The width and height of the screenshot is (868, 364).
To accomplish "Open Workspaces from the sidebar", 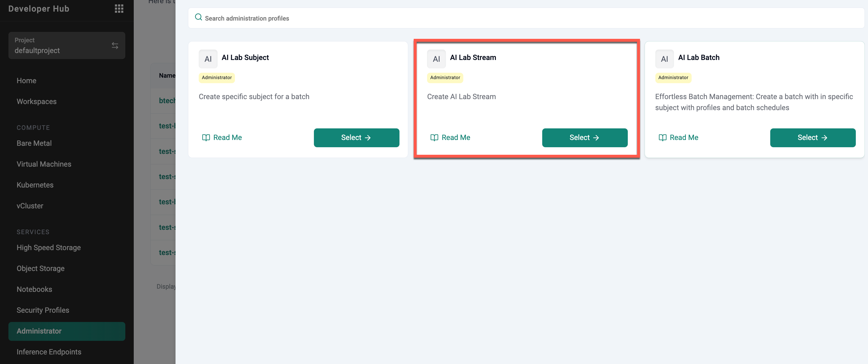I will pyautogui.click(x=36, y=101).
